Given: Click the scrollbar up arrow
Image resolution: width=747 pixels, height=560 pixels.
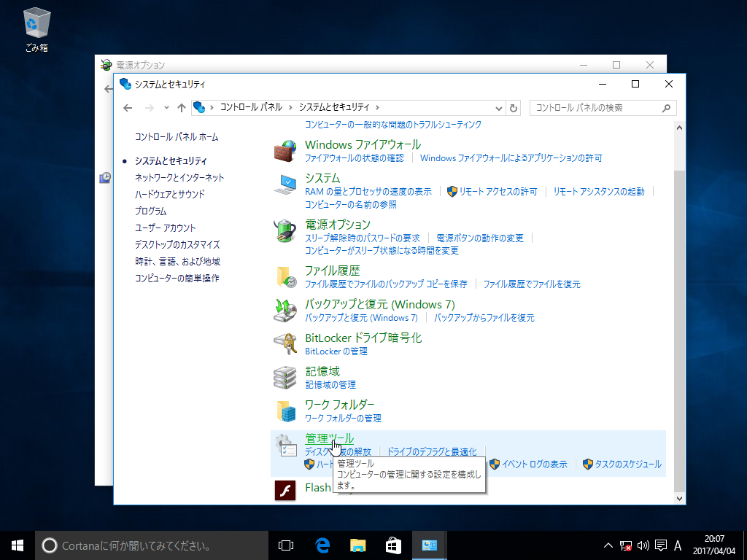Looking at the screenshot, I should [679, 128].
